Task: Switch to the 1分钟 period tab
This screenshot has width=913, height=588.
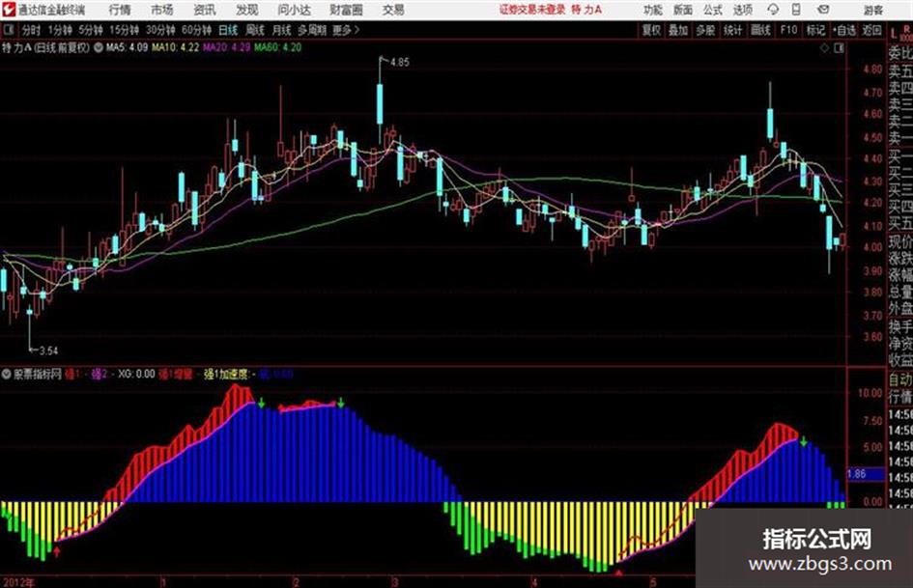Action: pos(59,30)
